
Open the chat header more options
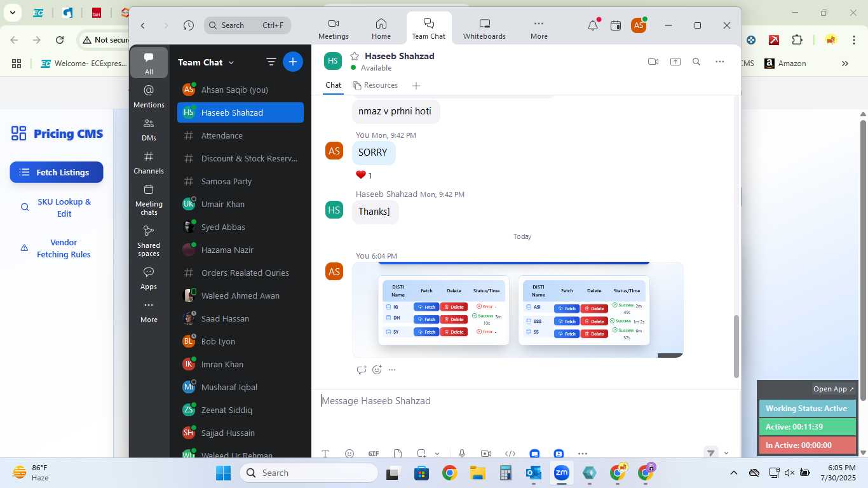(x=719, y=62)
